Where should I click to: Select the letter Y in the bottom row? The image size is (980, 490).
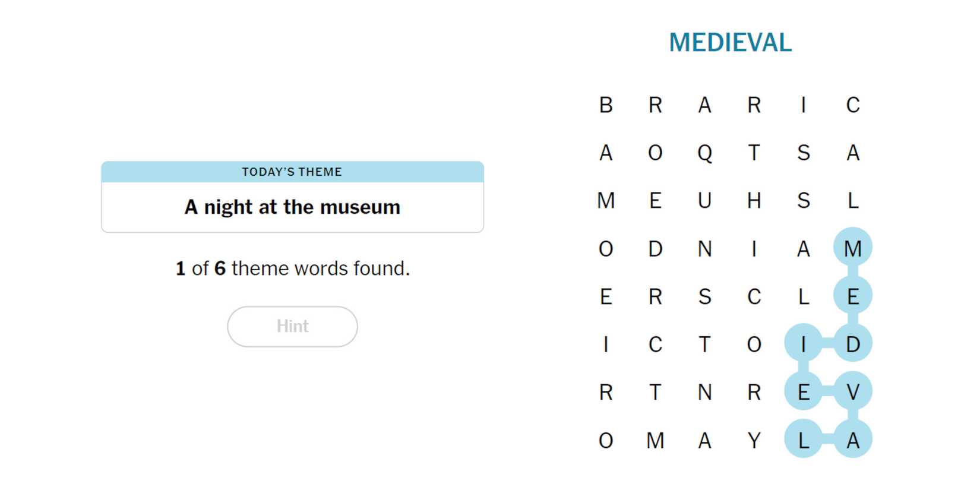click(x=754, y=441)
